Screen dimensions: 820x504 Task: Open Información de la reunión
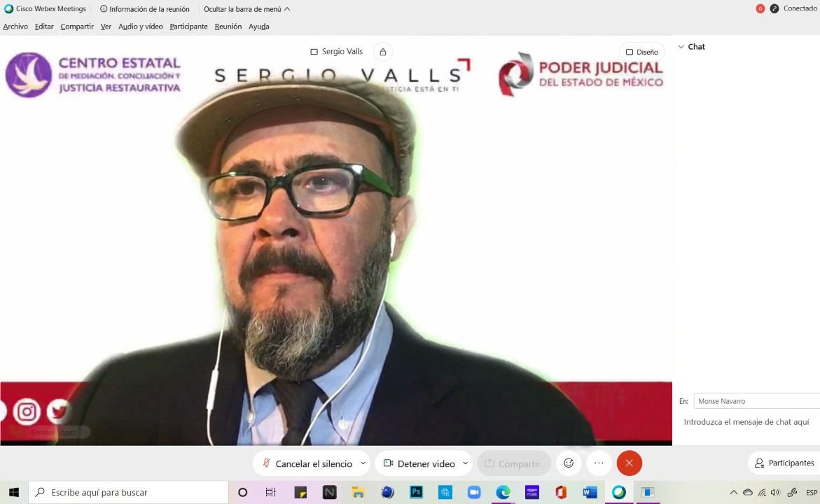point(144,9)
